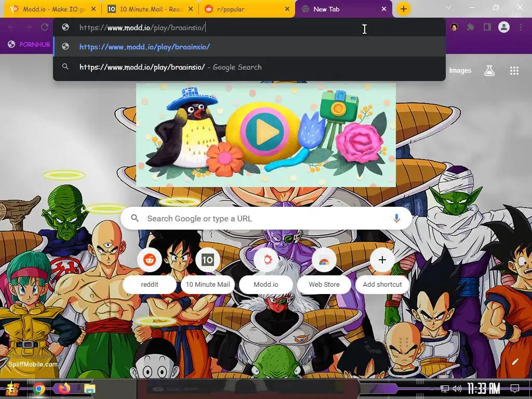
Task: Click the browser forward arrow
Action: click(x=28, y=27)
